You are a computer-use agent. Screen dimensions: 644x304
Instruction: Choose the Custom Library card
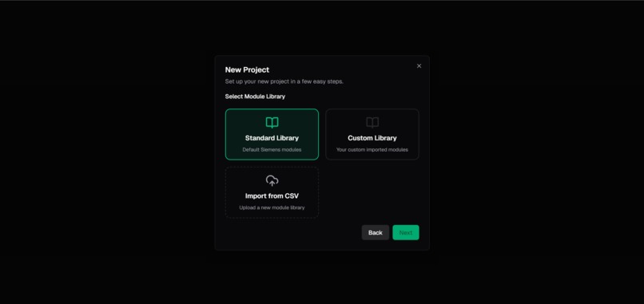(372, 134)
